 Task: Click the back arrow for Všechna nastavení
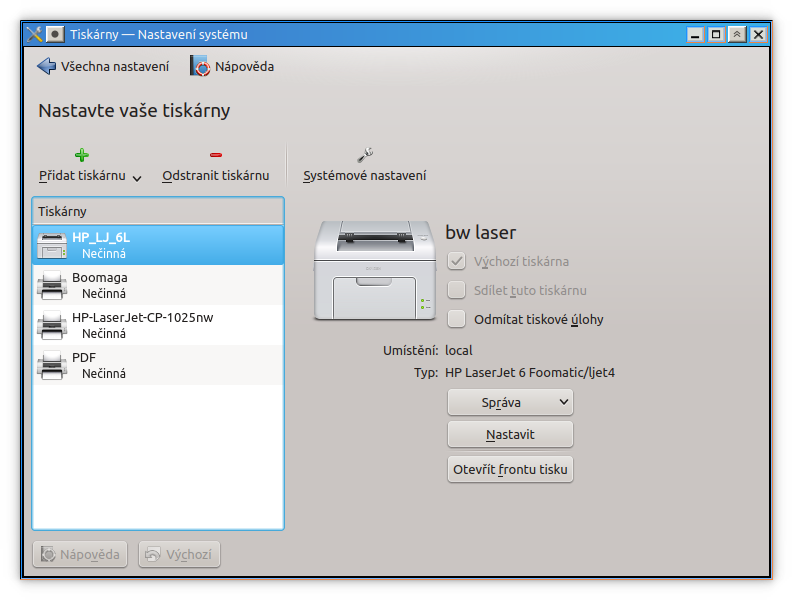point(47,66)
